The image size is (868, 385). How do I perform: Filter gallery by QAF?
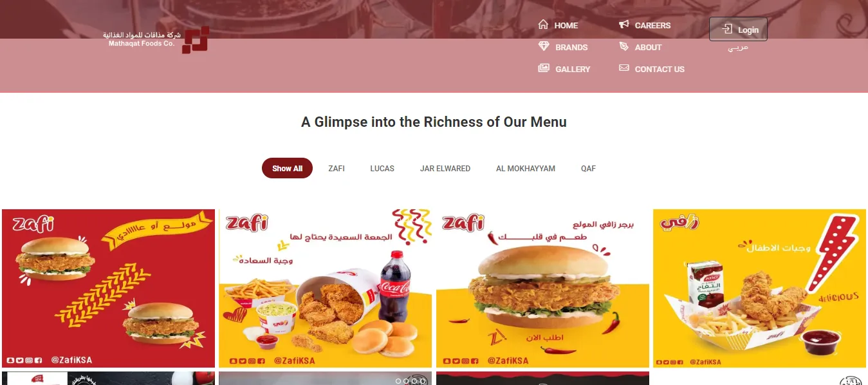(x=588, y=169)
